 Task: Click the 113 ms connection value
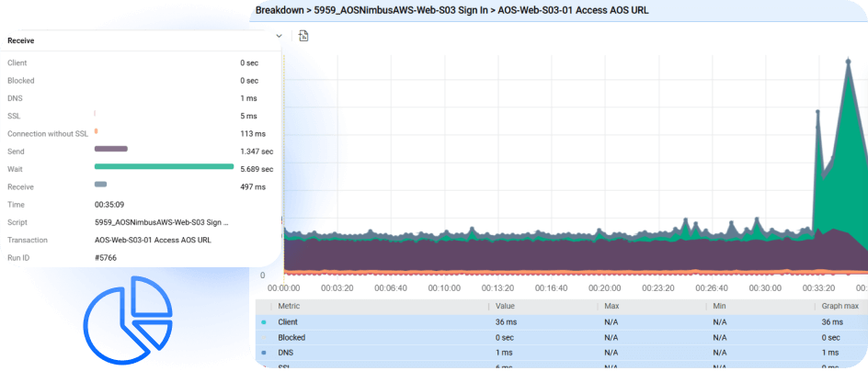253,134
